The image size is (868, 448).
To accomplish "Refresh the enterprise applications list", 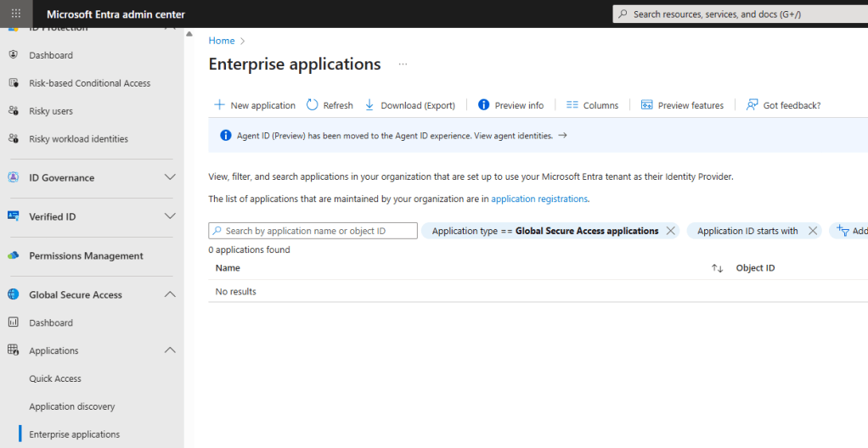I will (x=330, y=105).
